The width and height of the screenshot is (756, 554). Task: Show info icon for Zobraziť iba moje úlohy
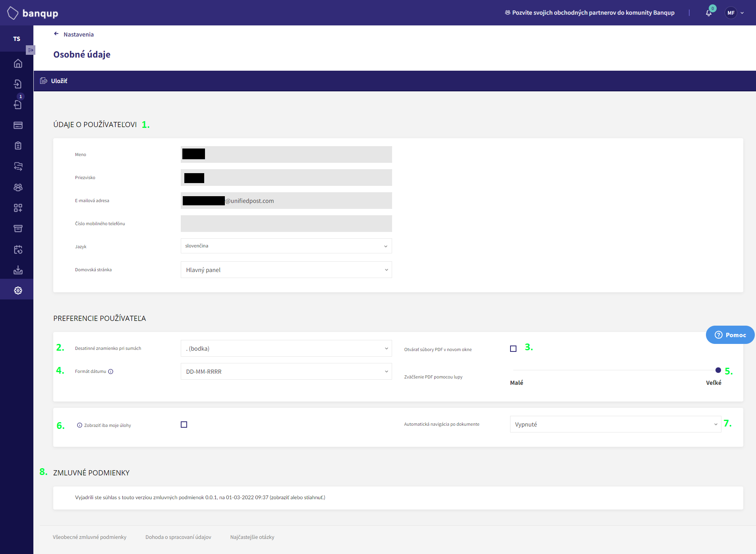click(79, 425)
